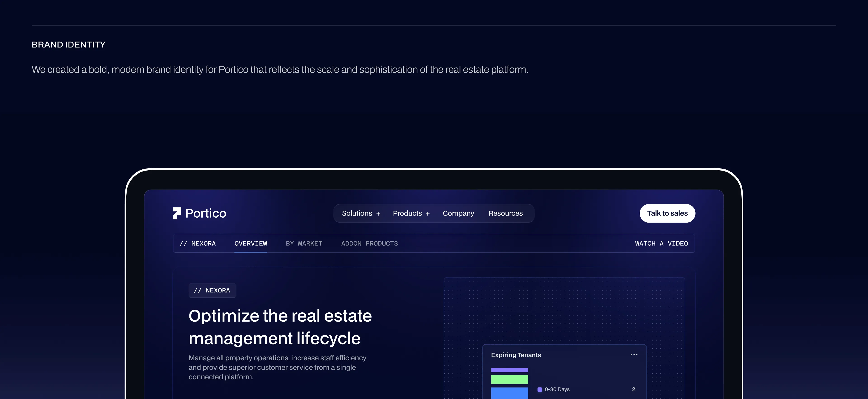The height and width of the screenshot is (399, 868).
Task: Open the Company nav item
Action: [458, 213]
